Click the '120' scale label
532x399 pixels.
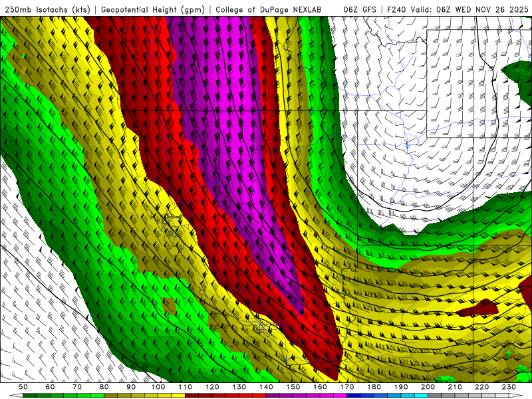[x=212, y=387]
